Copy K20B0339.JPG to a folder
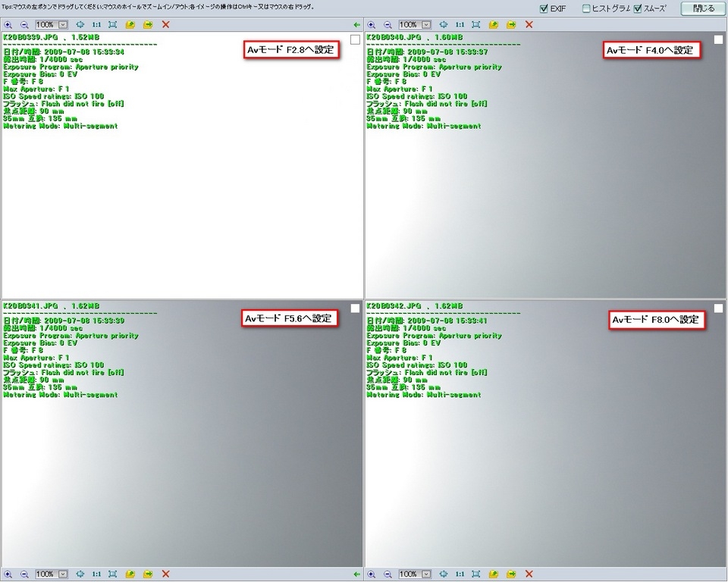The image size is (728, 582). coord(130,24)
